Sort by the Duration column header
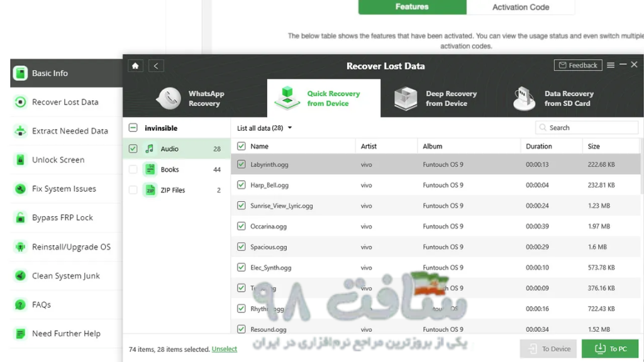This screenshot has height=362, width=644. (539, 146)
